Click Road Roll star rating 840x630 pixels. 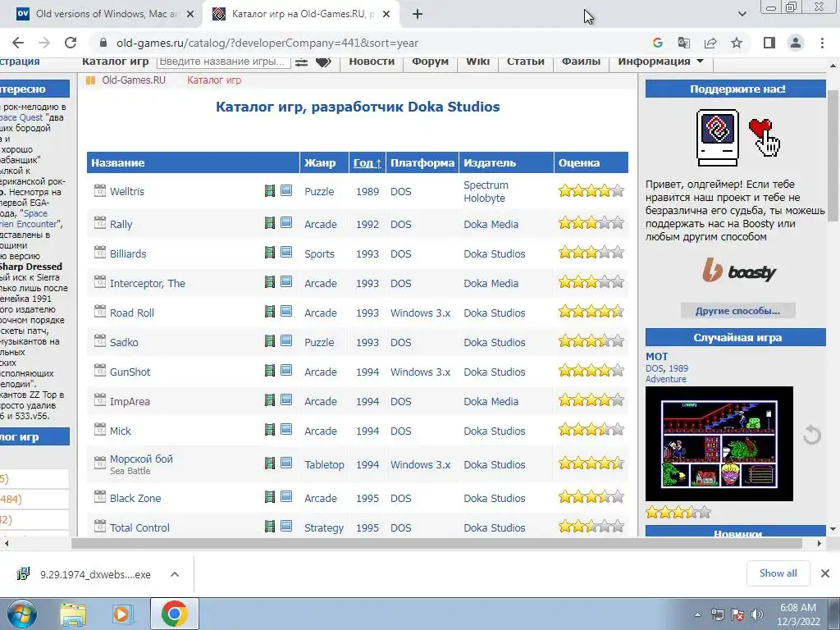pos(591,312)
